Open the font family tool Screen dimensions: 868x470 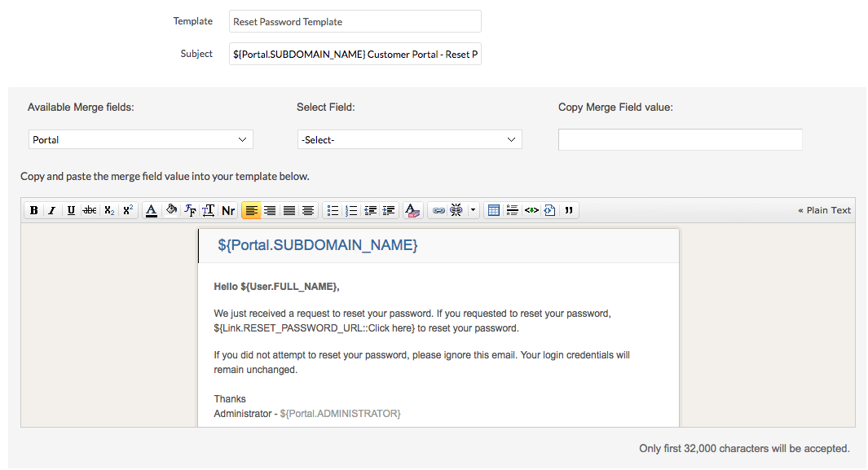pos(190,210)
